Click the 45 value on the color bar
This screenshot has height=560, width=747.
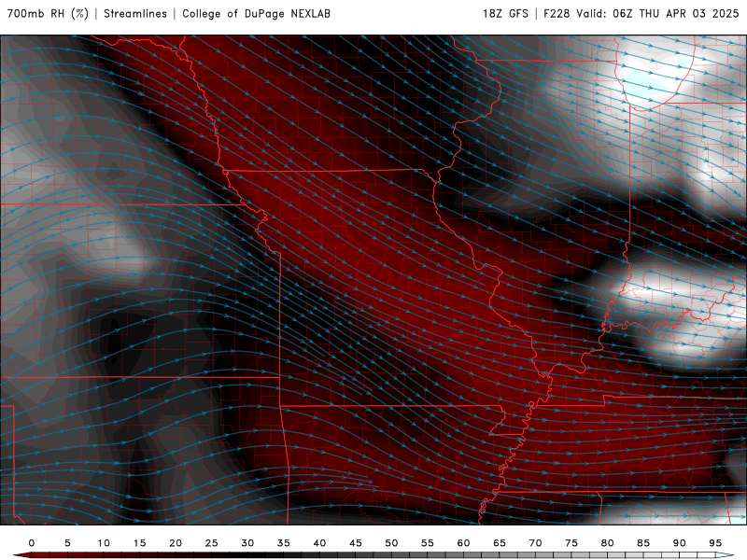pyautogui.click(x=356, y=543)
